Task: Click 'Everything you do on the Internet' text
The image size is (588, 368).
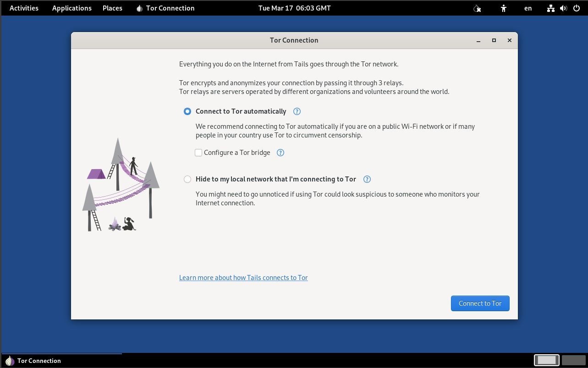Action: 289,64
